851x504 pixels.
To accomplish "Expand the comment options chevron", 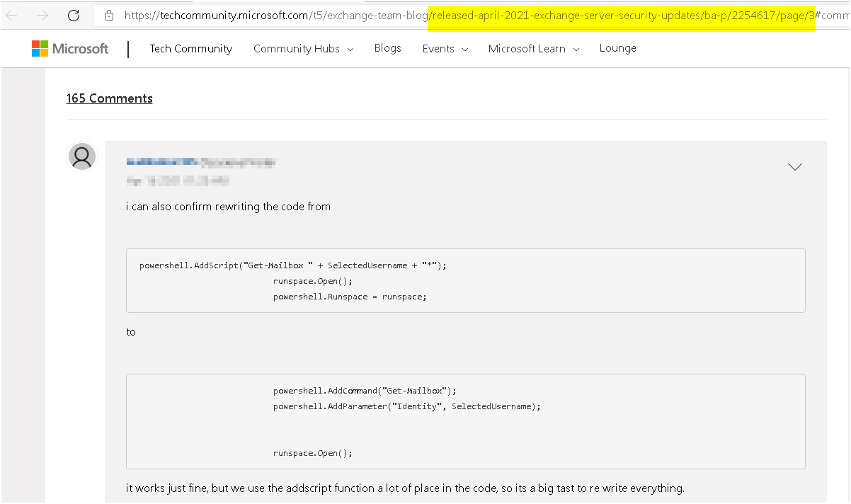I will [795, 167].
